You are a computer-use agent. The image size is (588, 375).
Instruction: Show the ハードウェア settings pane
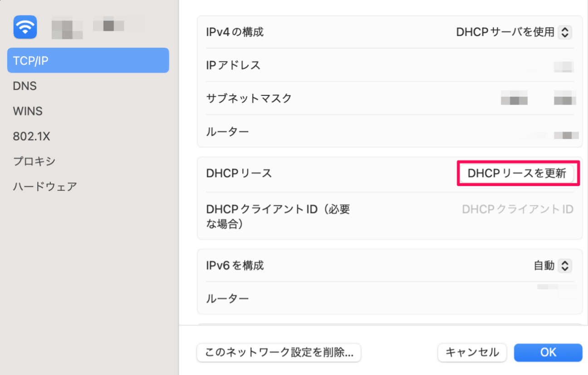[x=44, y=186]
